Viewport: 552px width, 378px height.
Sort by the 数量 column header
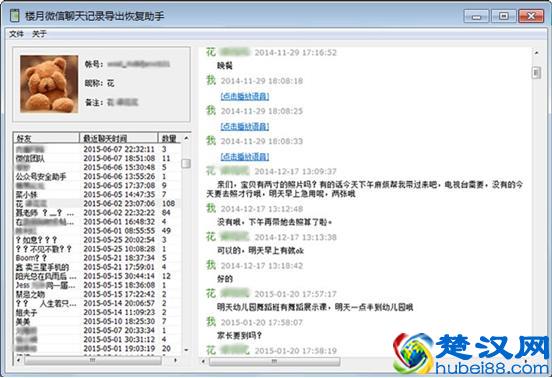[x=169, y=138]
